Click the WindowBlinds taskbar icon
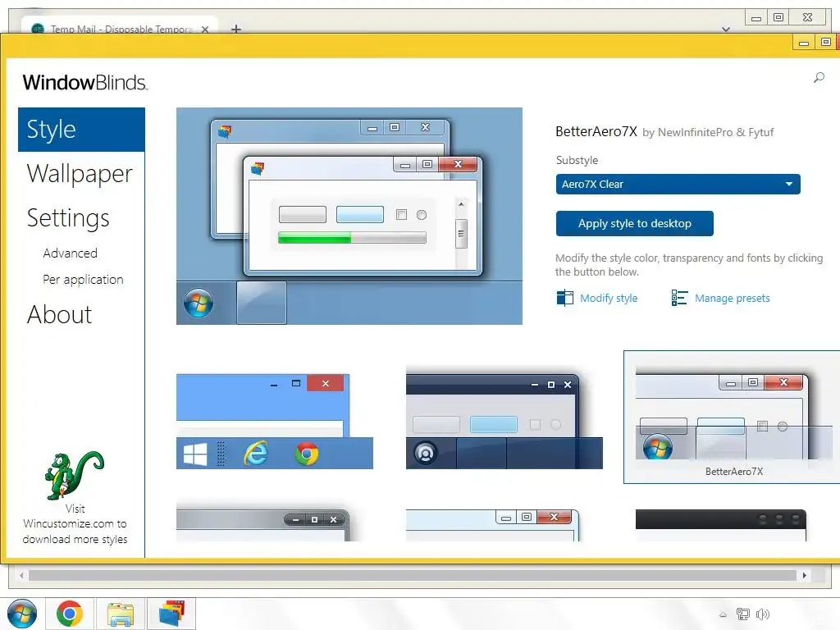Image resolution: width=840 pixels, height=630 pixels. (171, 614)
